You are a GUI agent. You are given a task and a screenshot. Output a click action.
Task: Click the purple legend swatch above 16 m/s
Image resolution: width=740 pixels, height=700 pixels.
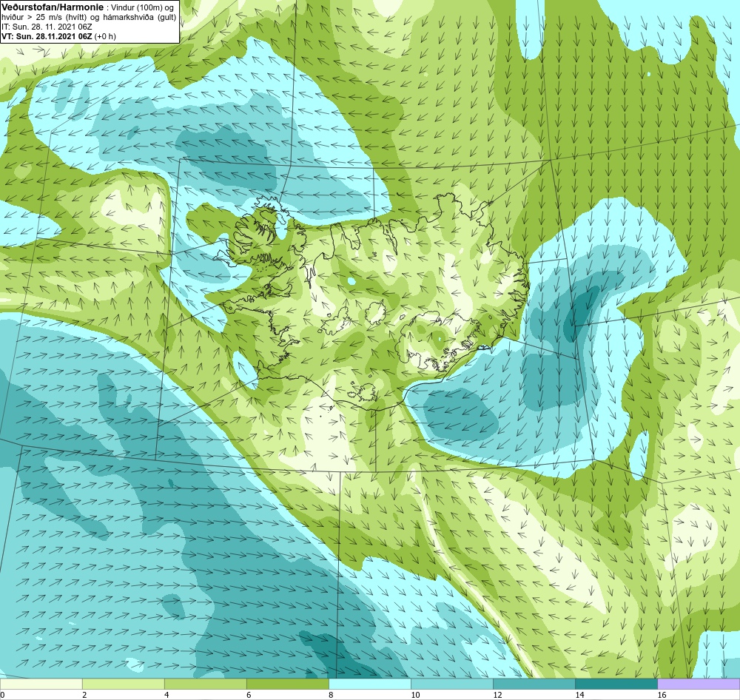tap(699, 684)
